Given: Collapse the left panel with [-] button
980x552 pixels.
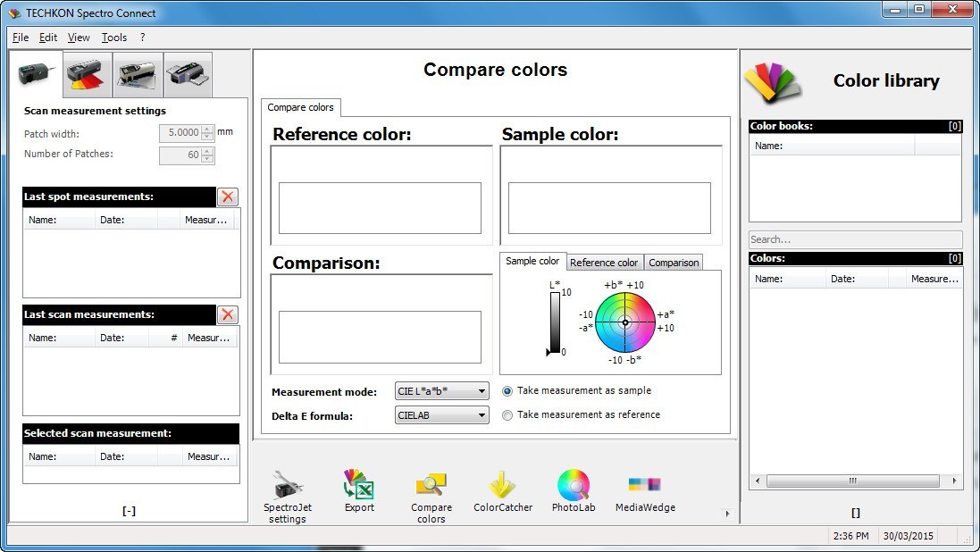Looking at the screenshot, I should click(x=129, y=511).
